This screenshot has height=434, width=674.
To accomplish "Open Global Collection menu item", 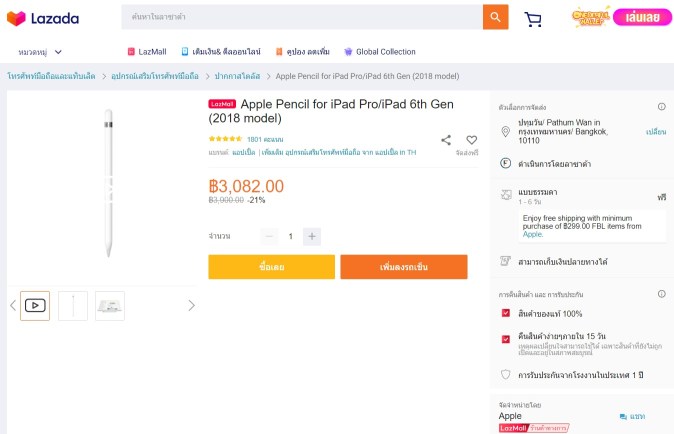I will tap(379, 52).
